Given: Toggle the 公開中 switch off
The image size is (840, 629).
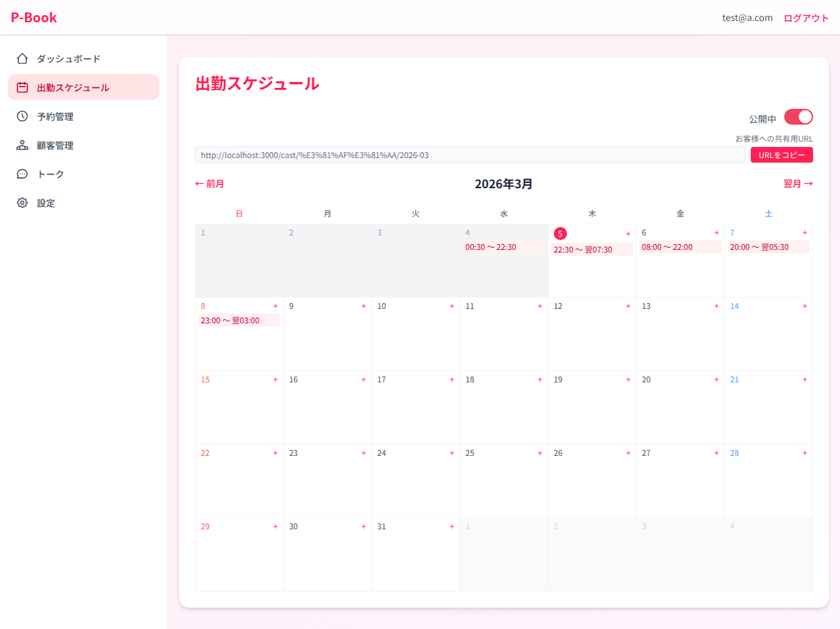Looking at the screenshot, I should tap(798, 116).
